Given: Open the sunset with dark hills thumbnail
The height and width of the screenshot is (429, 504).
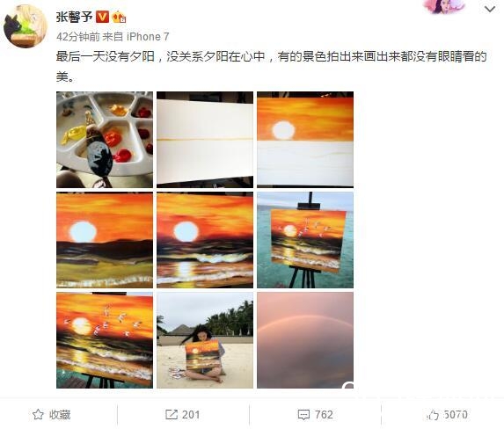Looking at the screenshot, I should pyautogui.click(x=105, y=240).
